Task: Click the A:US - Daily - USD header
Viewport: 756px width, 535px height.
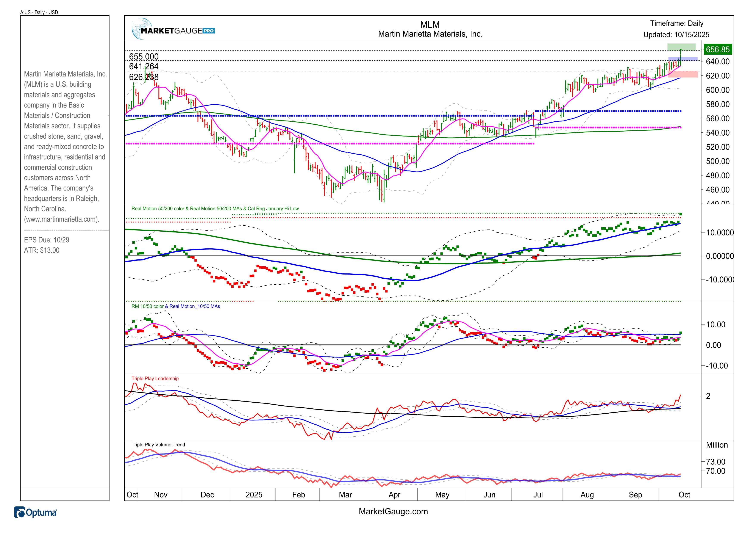Action: [39, 12]
